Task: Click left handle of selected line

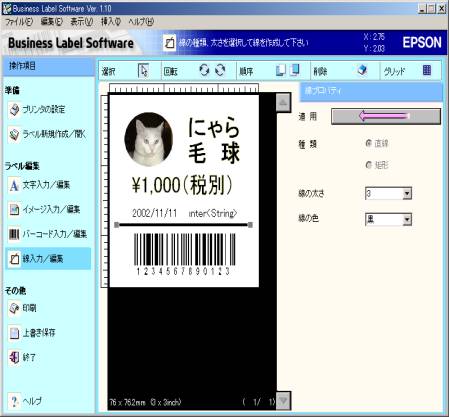Action: (x=116, y=225)
